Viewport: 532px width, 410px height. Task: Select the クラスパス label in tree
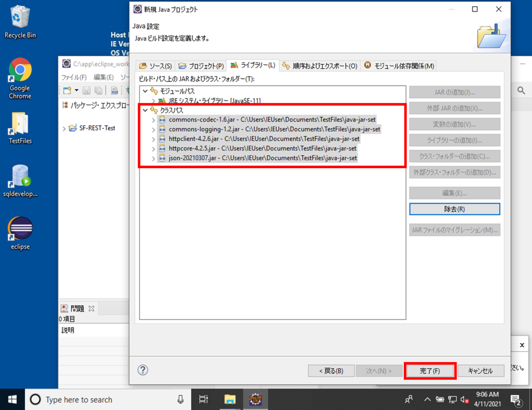172,110
